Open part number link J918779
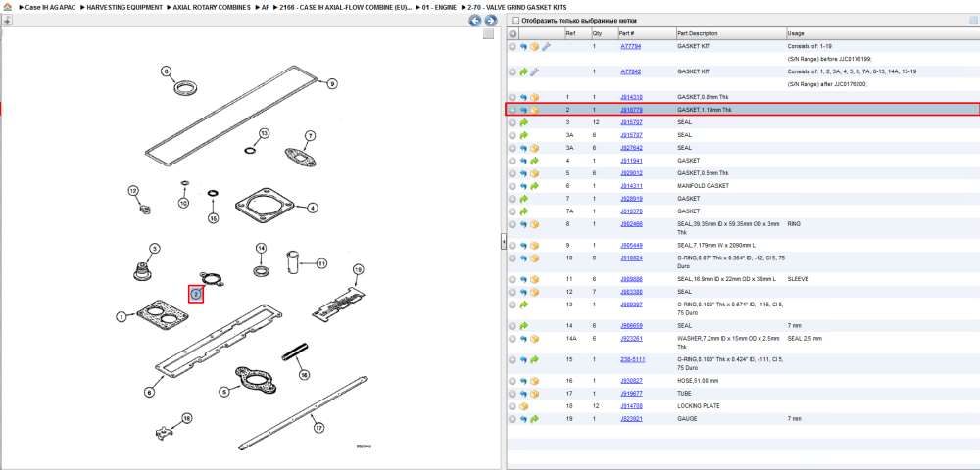This screenshot has width=980, height=470. [x=631, y=110]
